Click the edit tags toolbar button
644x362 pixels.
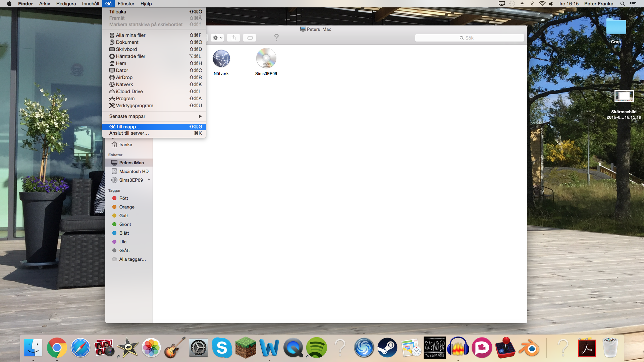point(250,38)
